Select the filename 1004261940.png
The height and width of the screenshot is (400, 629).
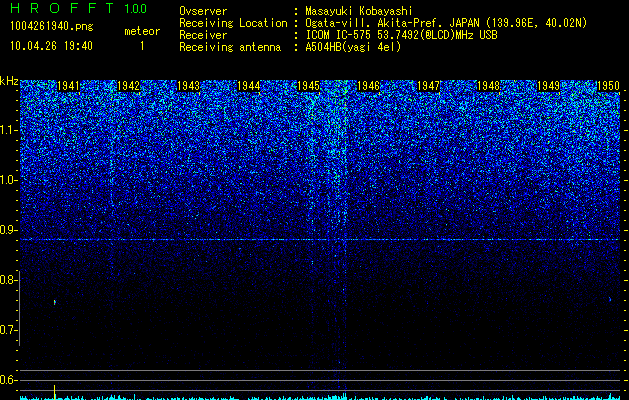(52, 26)
